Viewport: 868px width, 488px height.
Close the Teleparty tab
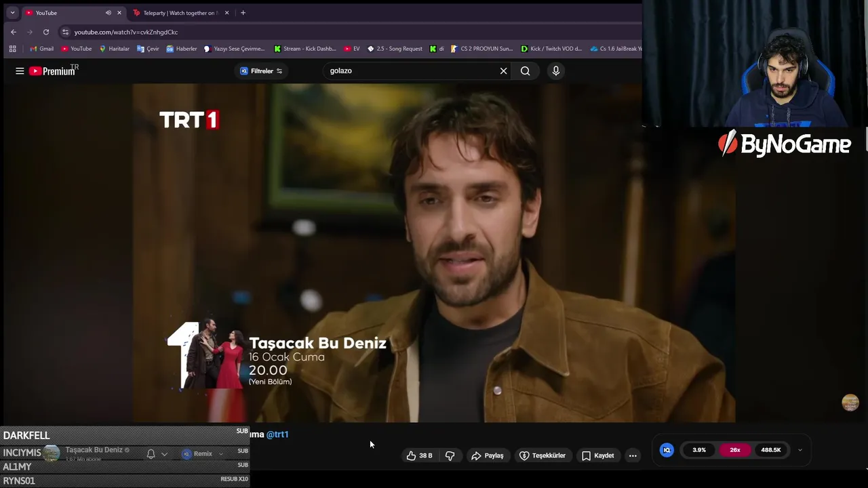226,13
